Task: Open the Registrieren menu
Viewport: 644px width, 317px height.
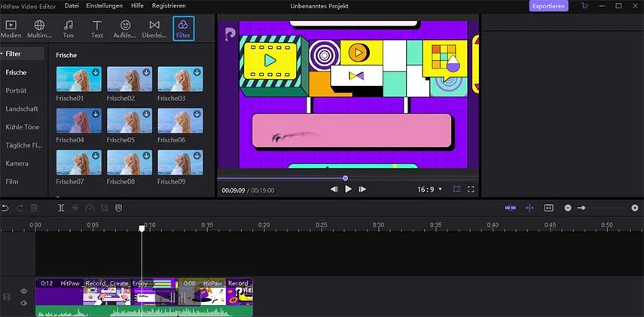Action: pos(169,6)
